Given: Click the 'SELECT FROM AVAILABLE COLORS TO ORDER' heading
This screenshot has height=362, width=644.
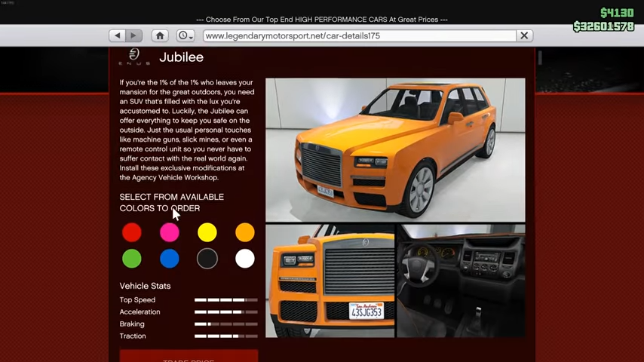Looking at the screenshot, I should tap(172, 203).
